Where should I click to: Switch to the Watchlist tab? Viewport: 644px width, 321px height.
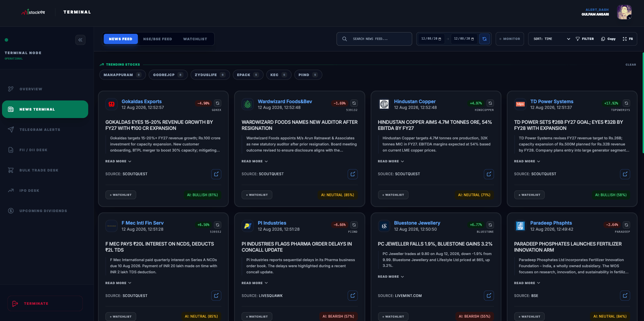click(x=195, y=39)
